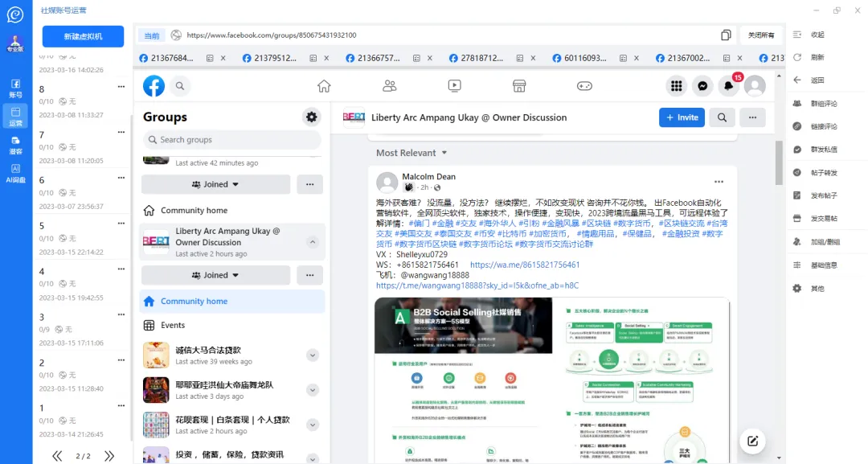
Task: Click the + Invite button
Action: click(x=682, y=117)
